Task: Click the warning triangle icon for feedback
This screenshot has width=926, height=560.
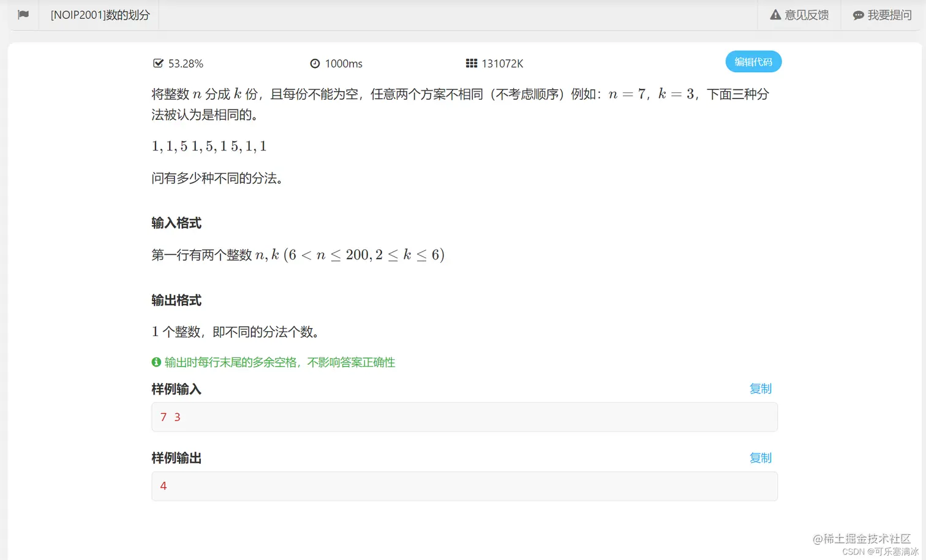Action: pos(775,15)
